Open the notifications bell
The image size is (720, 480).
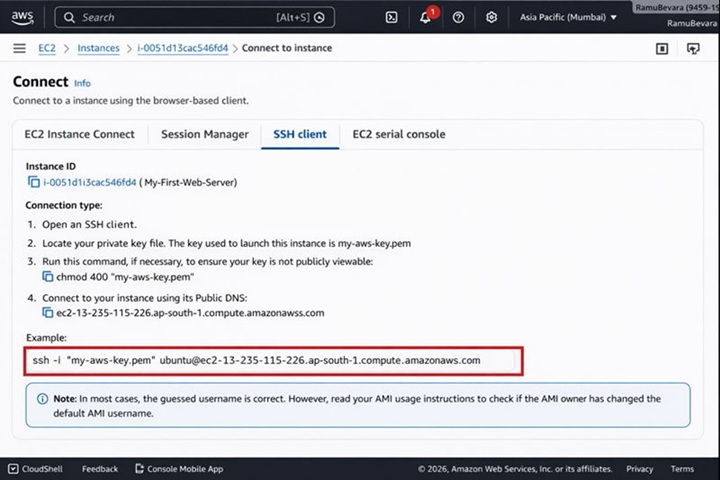click(x=425, y=18)
